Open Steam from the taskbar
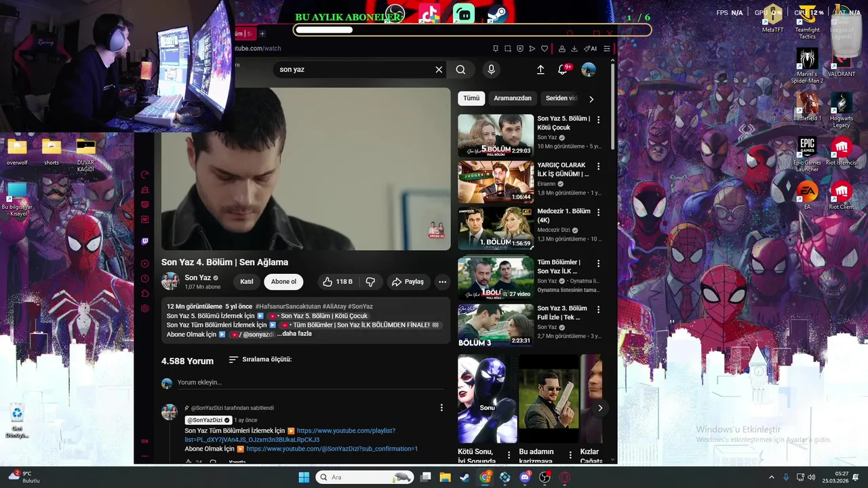868x488 pixels. pyautogui.click(x=465, y=477)
